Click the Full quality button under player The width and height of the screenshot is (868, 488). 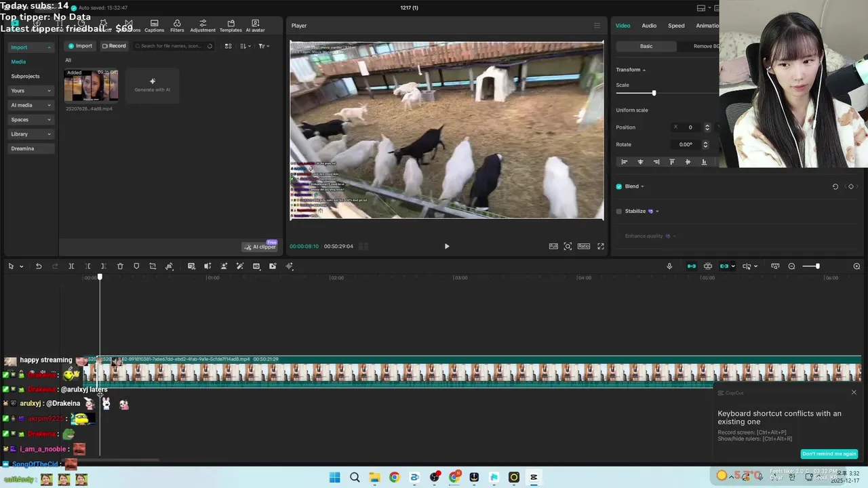(553, 246)
